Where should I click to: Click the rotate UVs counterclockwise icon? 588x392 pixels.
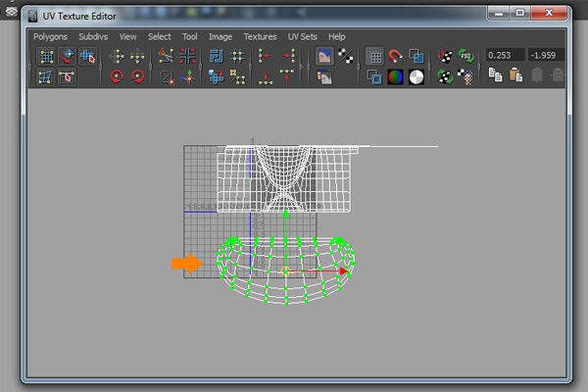coord(117,76)
